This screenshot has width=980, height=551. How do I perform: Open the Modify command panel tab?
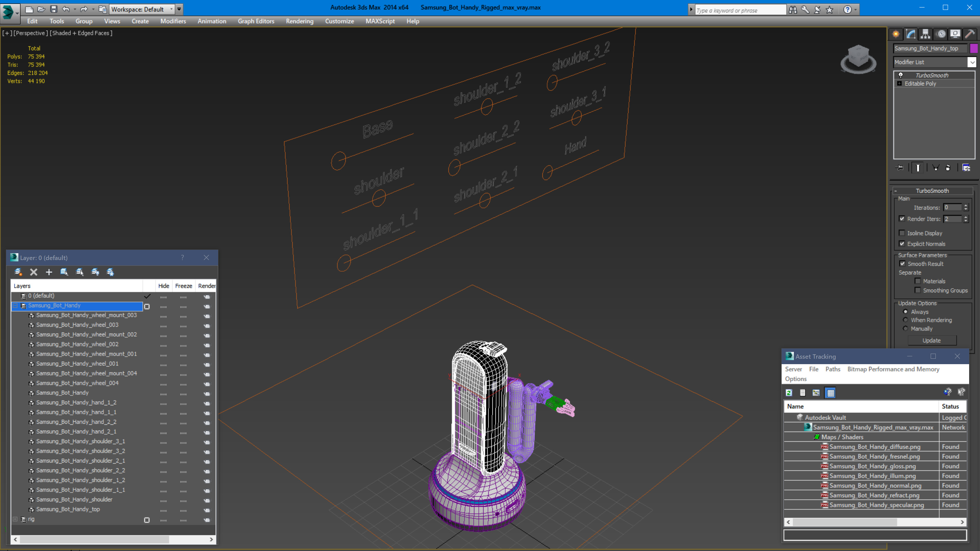tap(911, 34)
